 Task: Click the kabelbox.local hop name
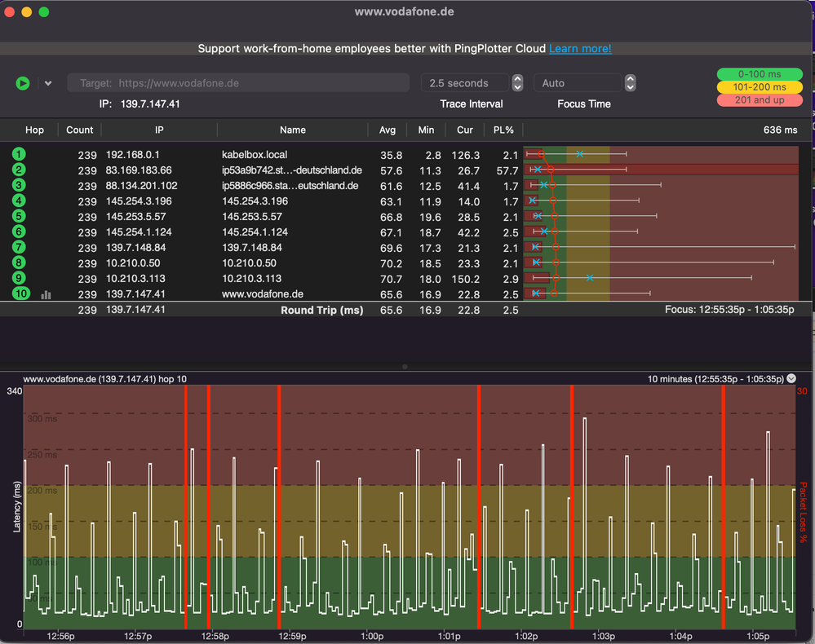click(x=255, y=155)
